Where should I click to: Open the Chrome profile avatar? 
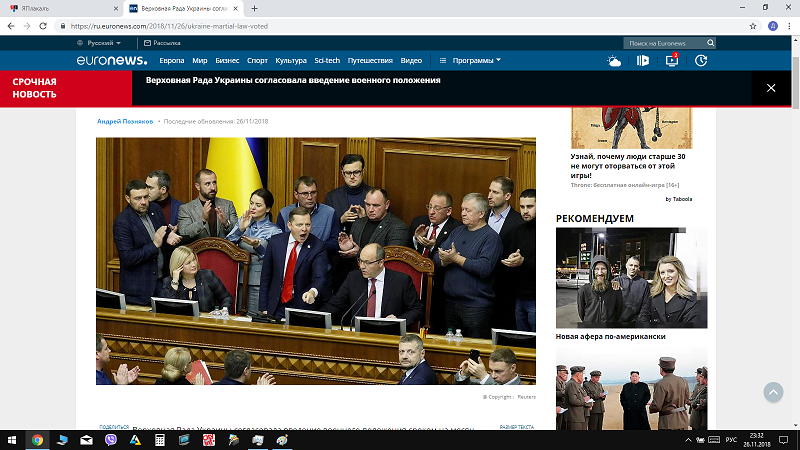tap(773, 26)
